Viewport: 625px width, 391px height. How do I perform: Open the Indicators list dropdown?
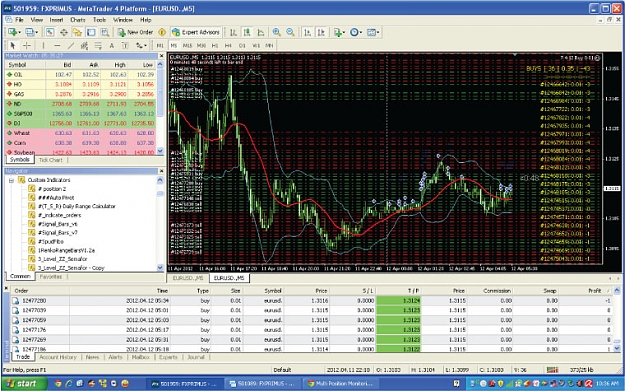339,32
